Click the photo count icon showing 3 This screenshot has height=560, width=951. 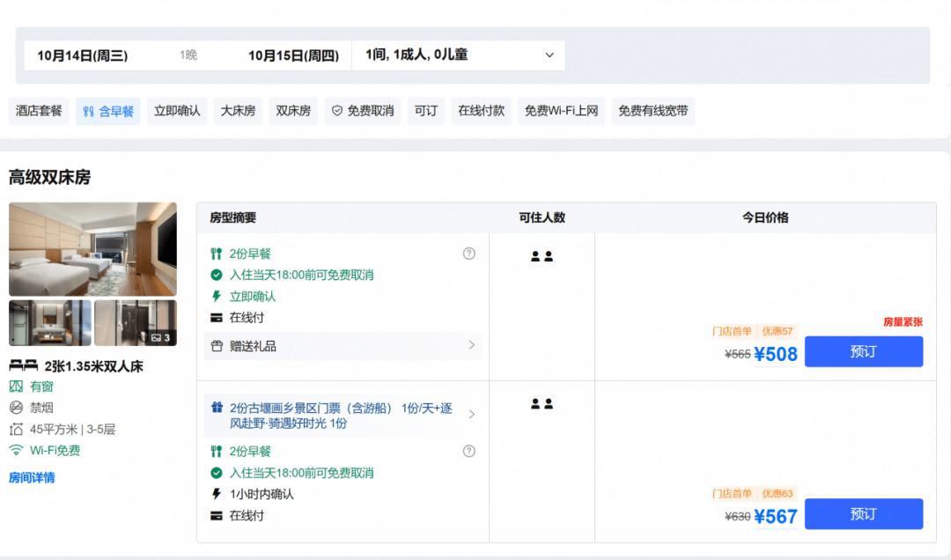point(156,337)
